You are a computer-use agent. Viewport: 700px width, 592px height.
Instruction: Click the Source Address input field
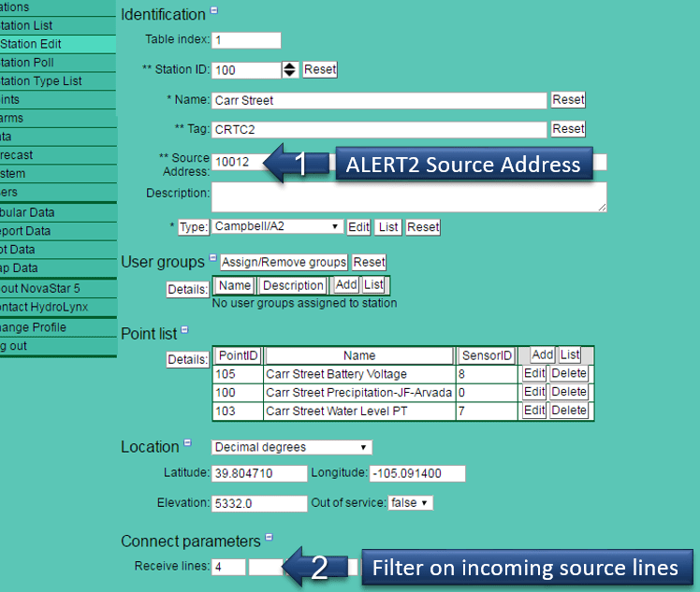click(x=239, y=162)
